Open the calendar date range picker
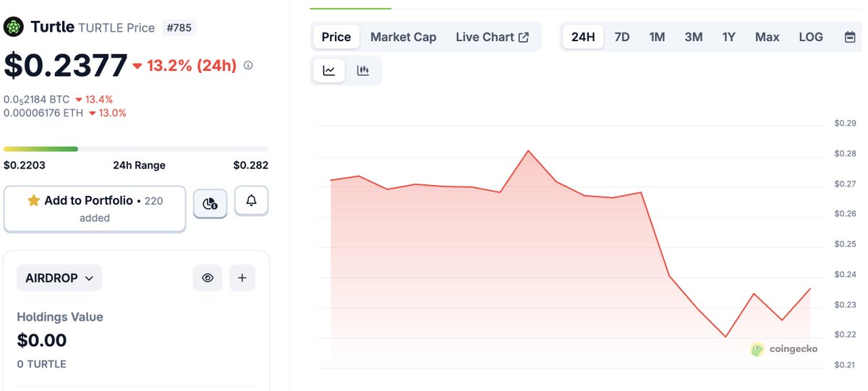 pyautogui.click(x=850, y=37)
